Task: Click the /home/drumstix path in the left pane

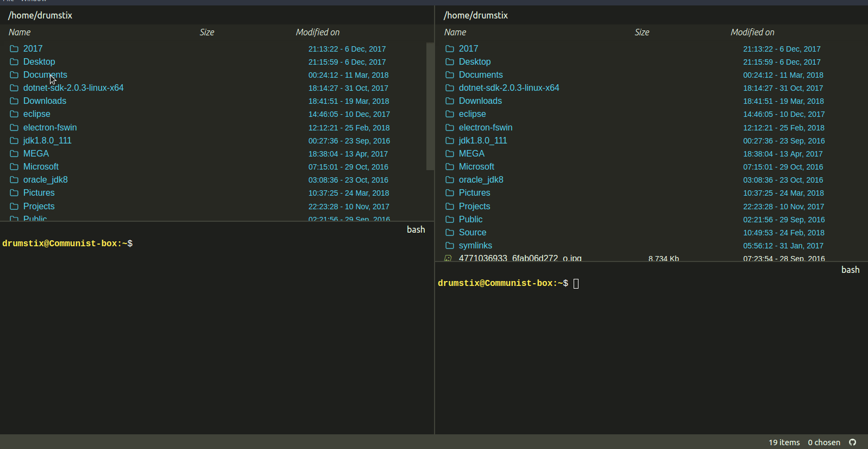Action: click(x=40, y=16)
